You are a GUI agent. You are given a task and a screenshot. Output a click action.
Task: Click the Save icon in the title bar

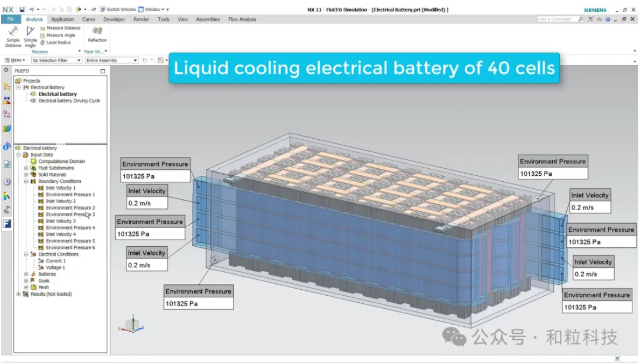(x=22, y=10)
